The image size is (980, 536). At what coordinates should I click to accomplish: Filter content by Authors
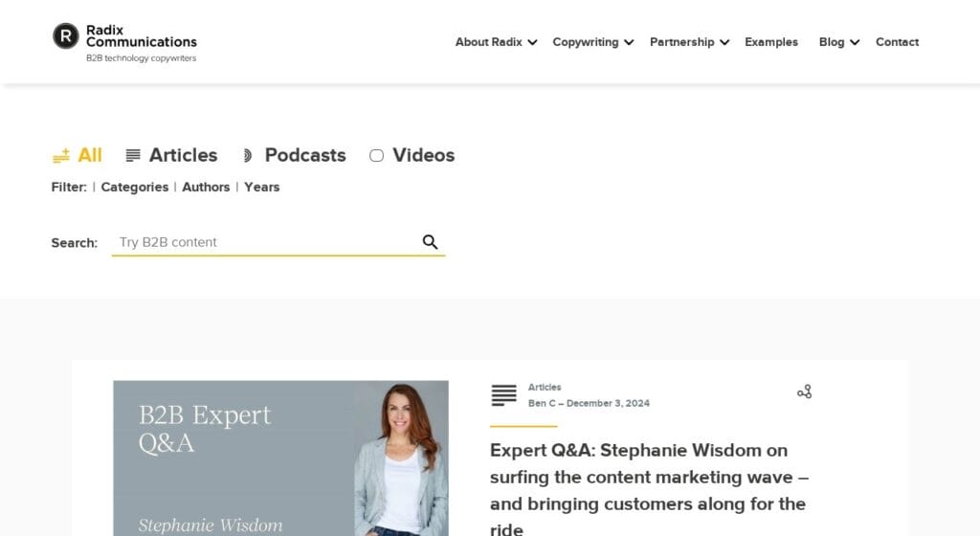[x=206, y=187]
